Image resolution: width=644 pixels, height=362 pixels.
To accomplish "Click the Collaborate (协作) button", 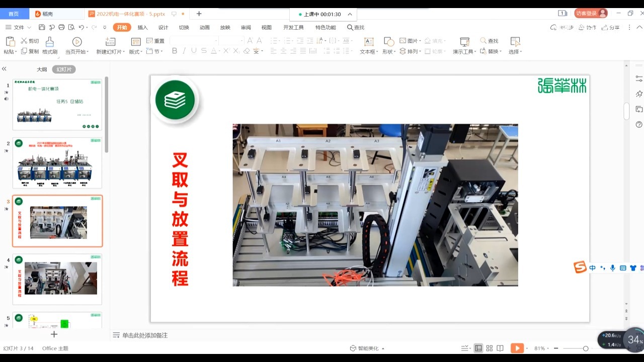I will pyautogui.click(x=588, y=28).
